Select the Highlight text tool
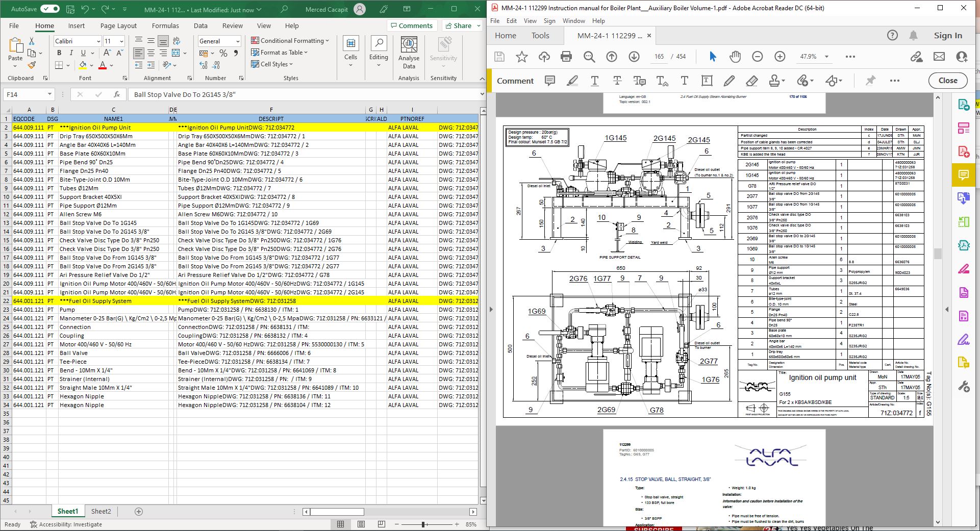Screen dimensions: 980x531 click(572, 81)
